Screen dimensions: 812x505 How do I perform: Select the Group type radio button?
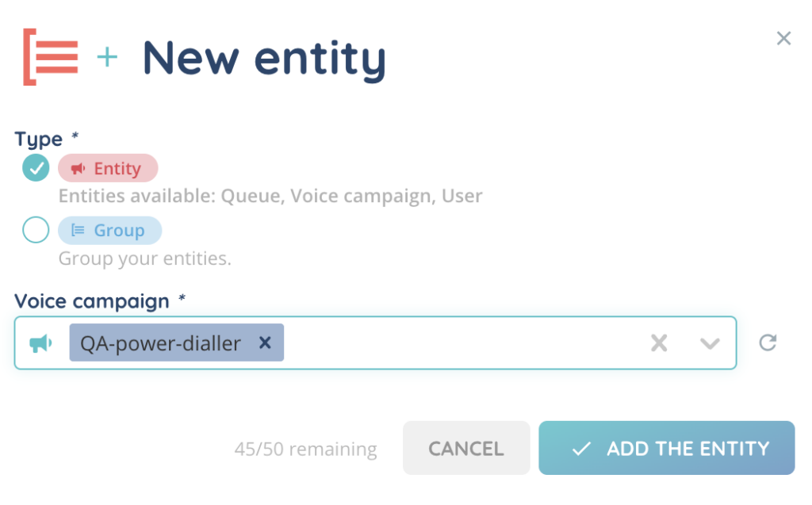coord(36,231)
